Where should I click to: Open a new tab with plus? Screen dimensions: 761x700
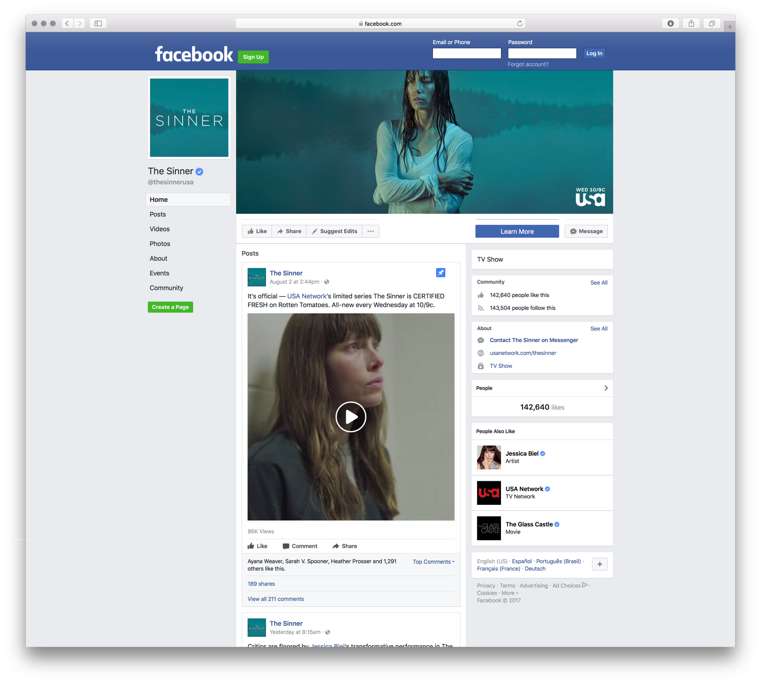click(729, 27)
